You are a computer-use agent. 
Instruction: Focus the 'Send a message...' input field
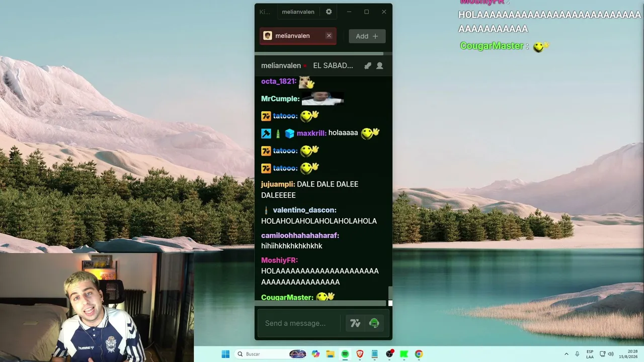pos(299,323)
